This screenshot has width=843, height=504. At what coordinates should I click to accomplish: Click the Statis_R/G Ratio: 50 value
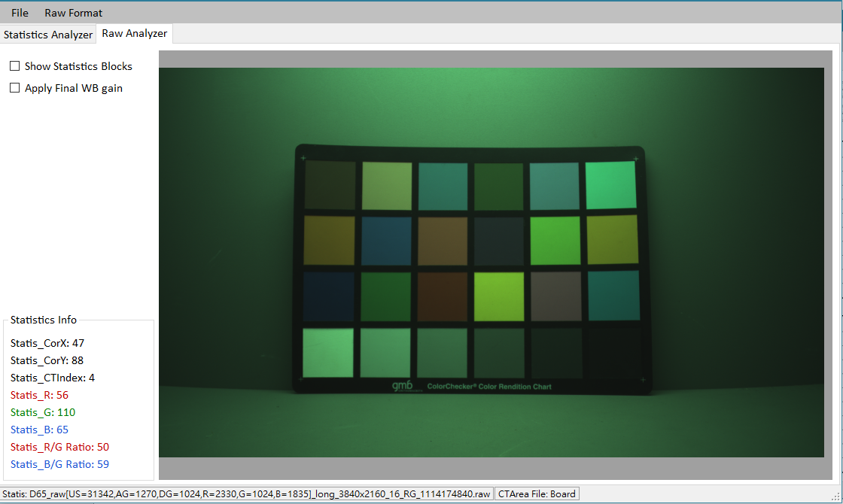(x=59, y=447)
